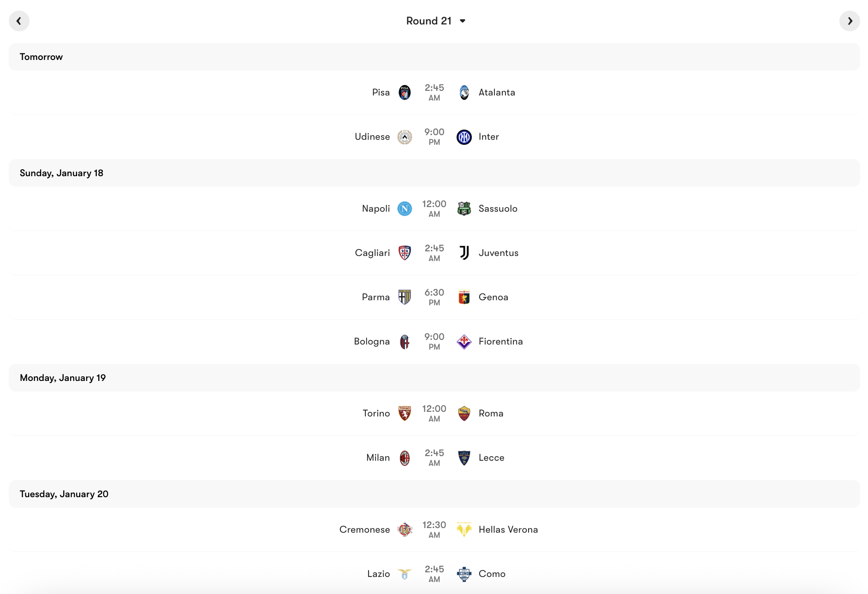Image resolution: width=868 pixels, height=594 pixels.
Task: Click the Genoa club crest
Action: [464, 297]
